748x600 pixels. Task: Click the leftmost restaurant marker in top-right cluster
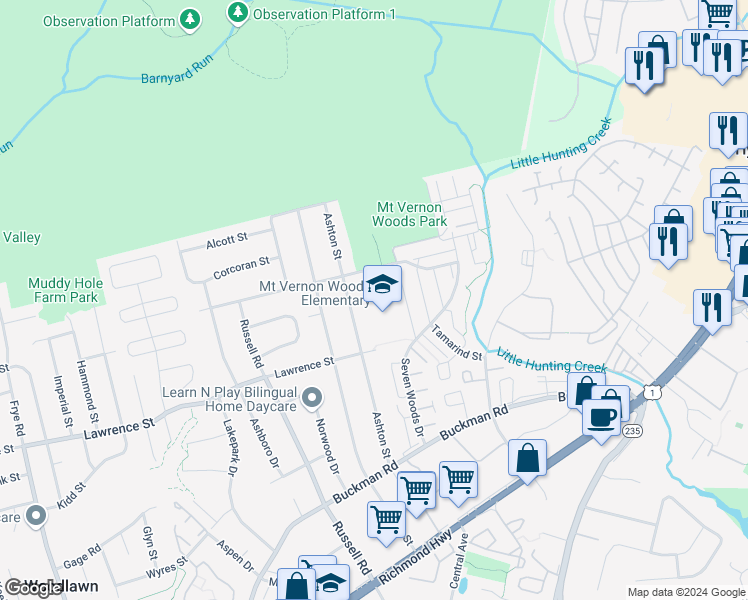tap(644, 69)
